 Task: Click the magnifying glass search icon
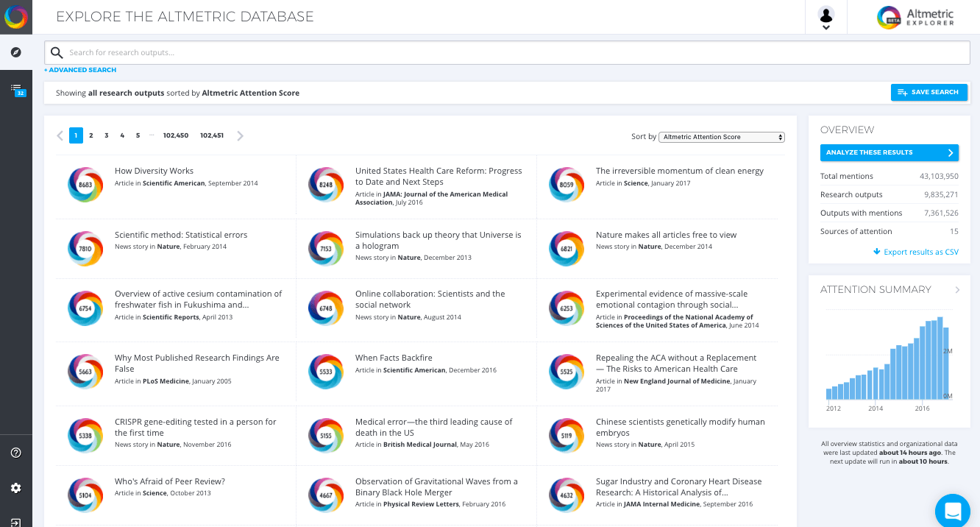pos(57,53)
